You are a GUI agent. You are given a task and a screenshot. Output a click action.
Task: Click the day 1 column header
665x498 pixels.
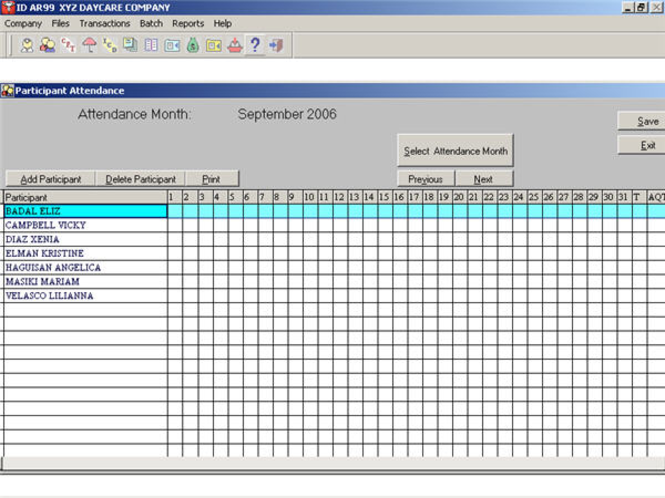pyautogui.click(x=175, y=197)
